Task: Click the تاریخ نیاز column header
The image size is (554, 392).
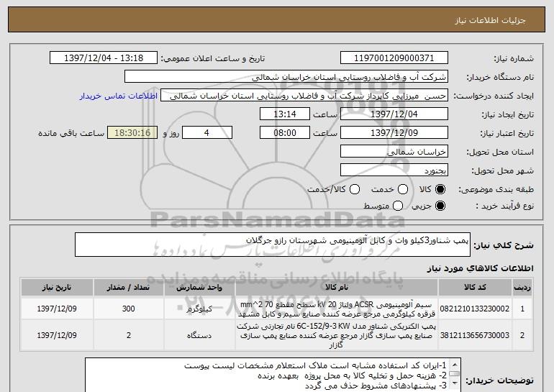Action: 57,288
